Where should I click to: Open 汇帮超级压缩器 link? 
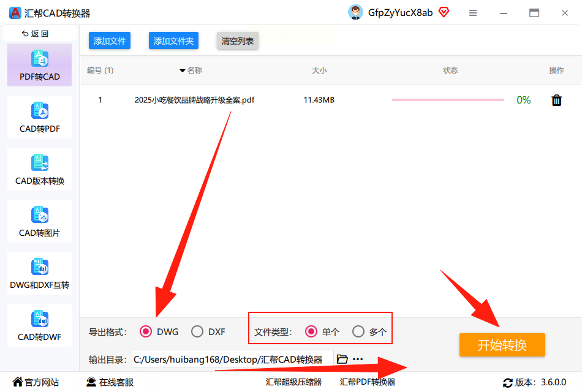pyautogui.click(x=293, y=382)
